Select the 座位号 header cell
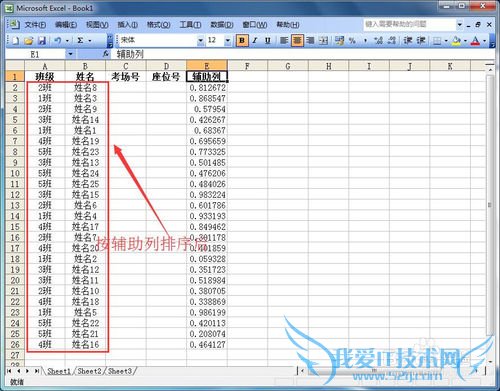The height and width of the screenshot is (391, 500). coord(166,77)
